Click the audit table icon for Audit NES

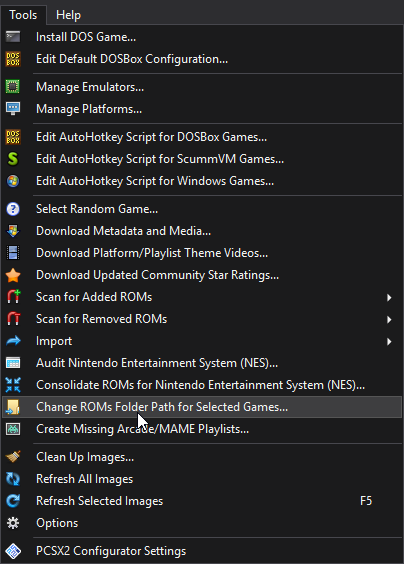point(13,363)
